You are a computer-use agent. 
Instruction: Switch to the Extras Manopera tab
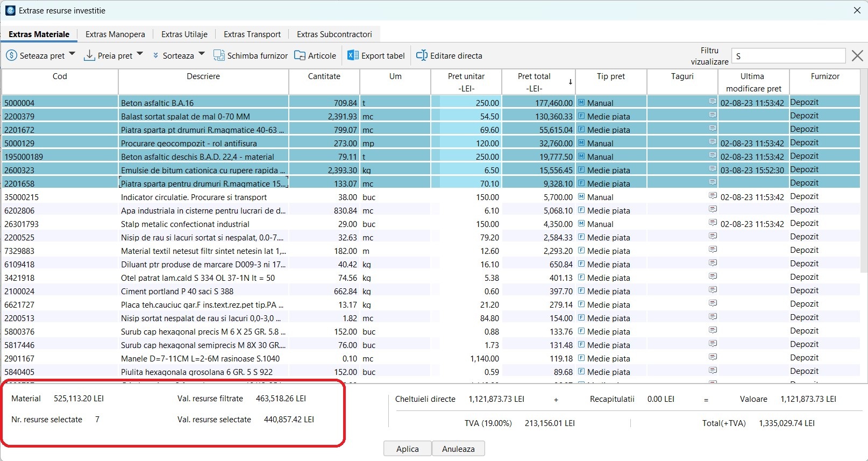115,34
